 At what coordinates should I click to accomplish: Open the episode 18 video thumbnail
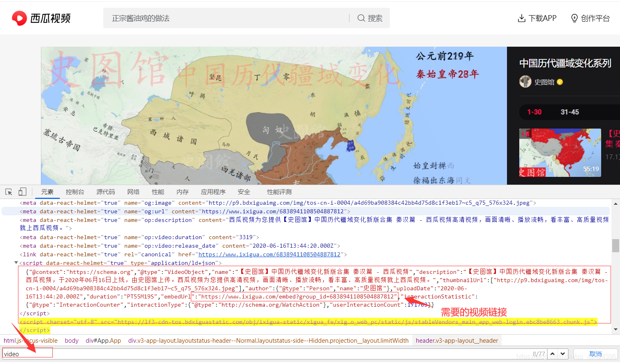560,153
